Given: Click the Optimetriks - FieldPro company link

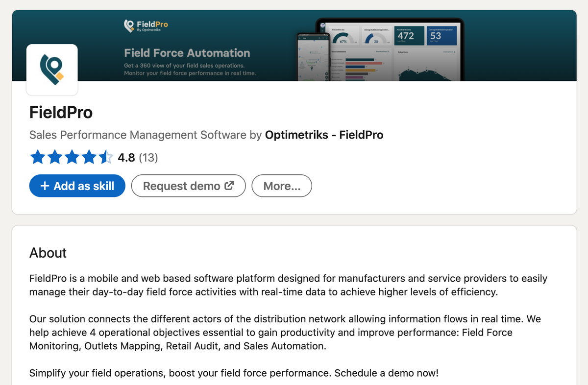Looking at the screenshot, I should [324, 135].
